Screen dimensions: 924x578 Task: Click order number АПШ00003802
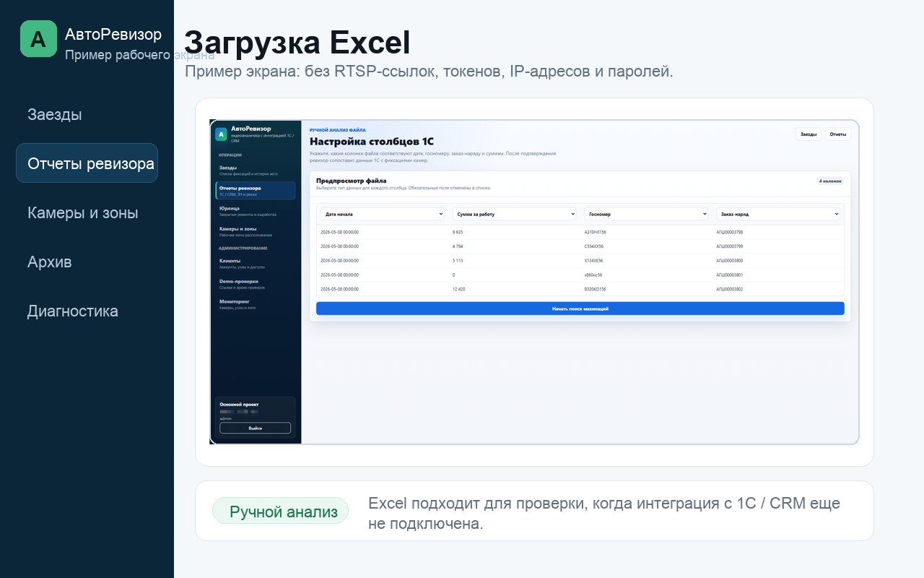(x=729, y=289)
